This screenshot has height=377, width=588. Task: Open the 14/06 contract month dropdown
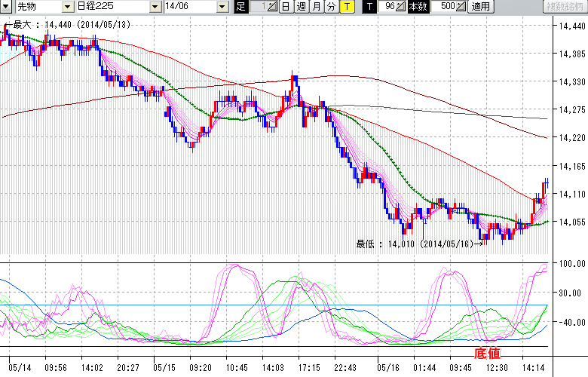click(222, 7)
